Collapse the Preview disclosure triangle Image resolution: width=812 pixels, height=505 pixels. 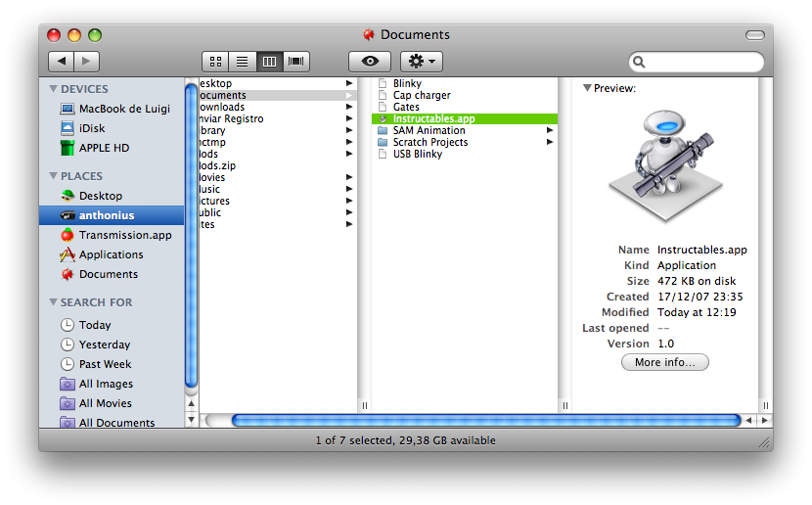click(587, 88)
